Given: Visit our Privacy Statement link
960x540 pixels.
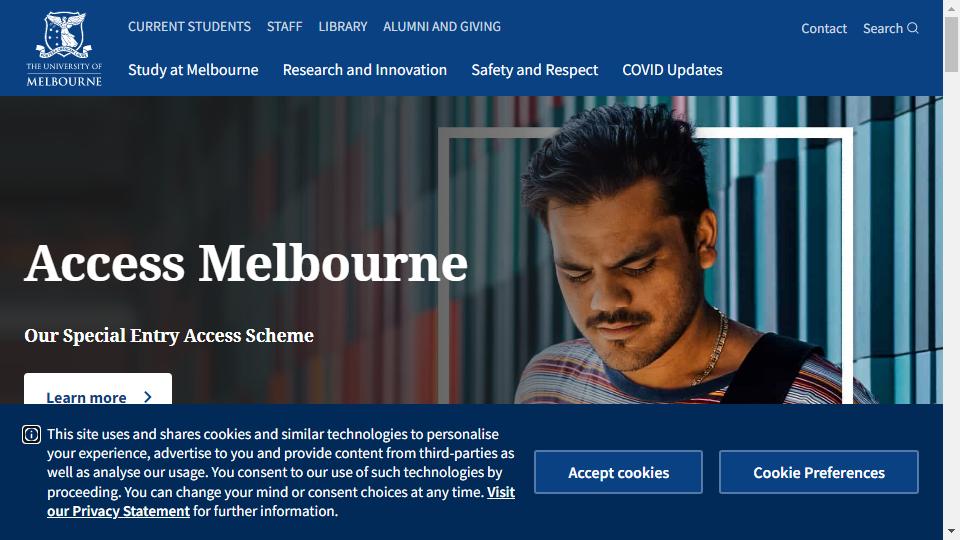Looking at the screenshot, I should tap(280, 501).
